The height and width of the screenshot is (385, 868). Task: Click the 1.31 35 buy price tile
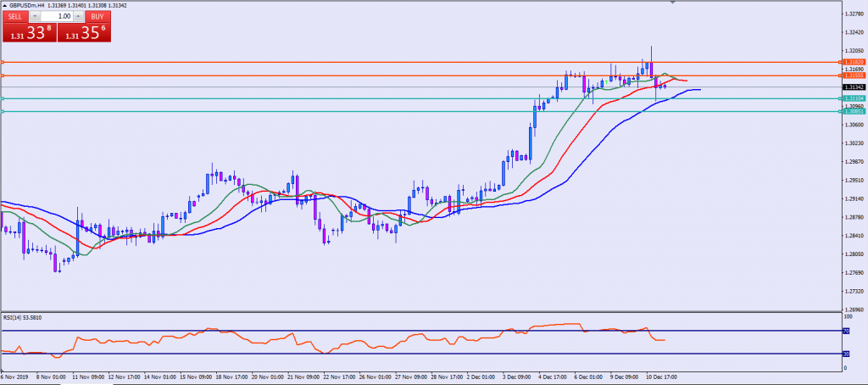(83, 33)
